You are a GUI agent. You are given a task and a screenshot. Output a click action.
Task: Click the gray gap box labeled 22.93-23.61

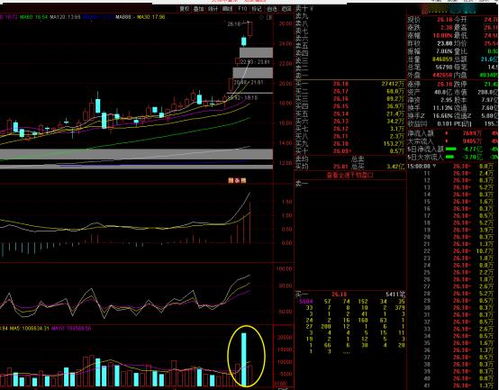[x=256, y=53]
